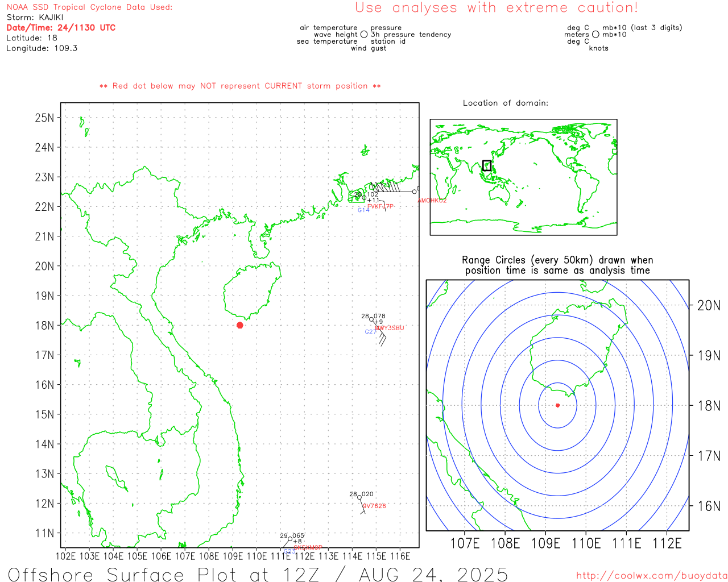Click the Date/Time 24/1130 UTC text
Screen dimensions: 728x582
(61, 27)
